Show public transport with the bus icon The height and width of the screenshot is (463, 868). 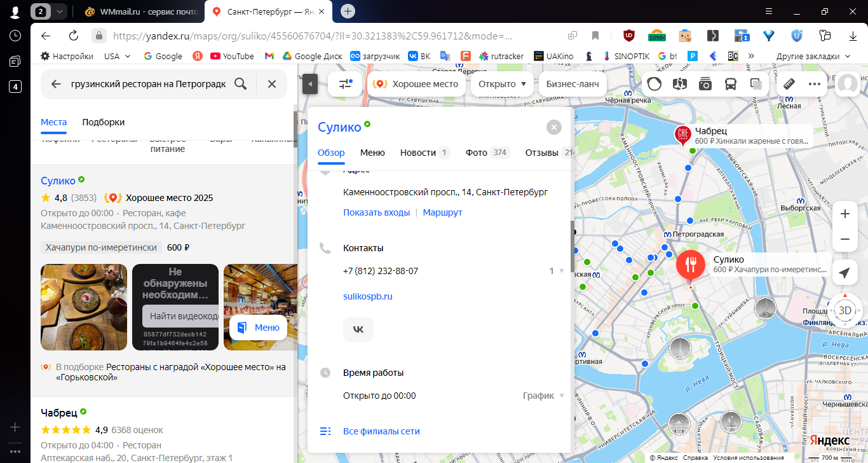coord(731,84)
